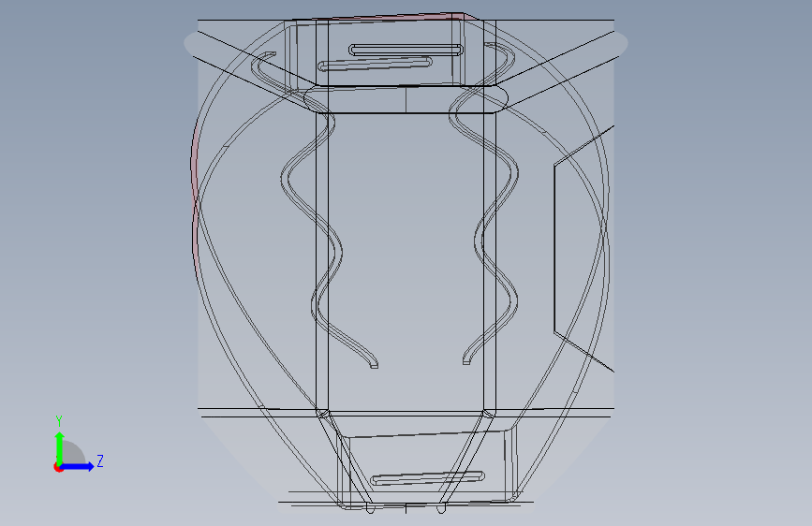This screenshot has width=812, height=526.
Task: Select the right wavy spring in the model
Action: click(483, 203)
